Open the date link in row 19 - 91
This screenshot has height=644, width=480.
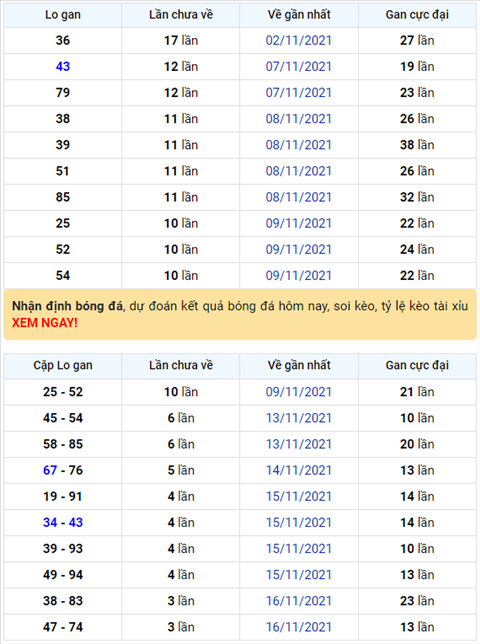(299, 496)
